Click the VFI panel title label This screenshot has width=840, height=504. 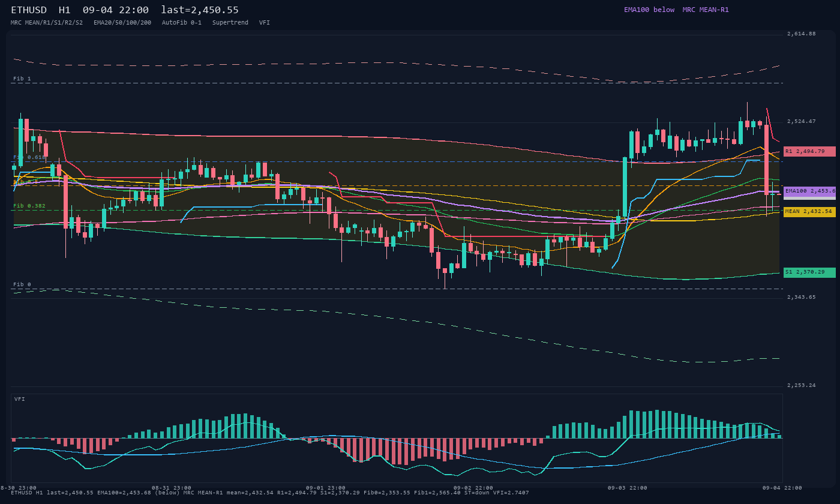[x=20, y=399]
